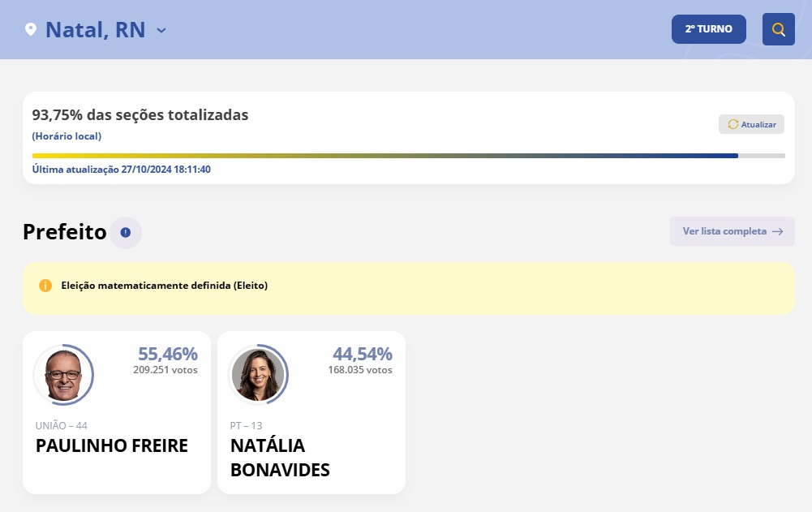812x512 pixels.
Task: Click the Atualizar button
Action: coord(751,124)
